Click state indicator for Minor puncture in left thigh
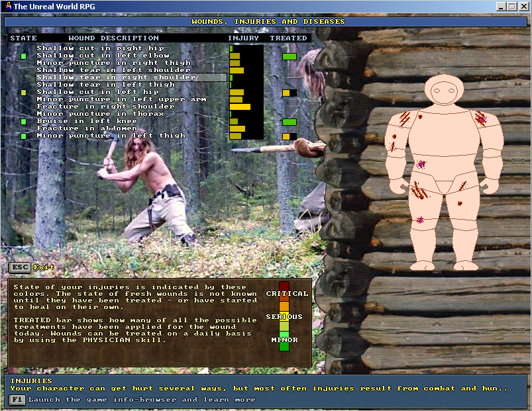Screen dimensions: 532x411 point(24,136)
